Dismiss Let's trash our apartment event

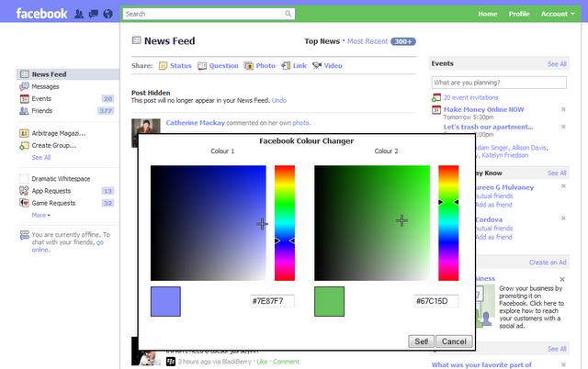tap(563, 127)
